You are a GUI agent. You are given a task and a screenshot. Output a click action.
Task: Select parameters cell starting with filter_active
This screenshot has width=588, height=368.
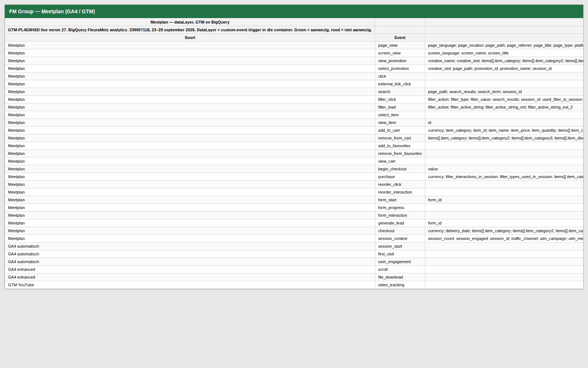(x=504, y=107)
